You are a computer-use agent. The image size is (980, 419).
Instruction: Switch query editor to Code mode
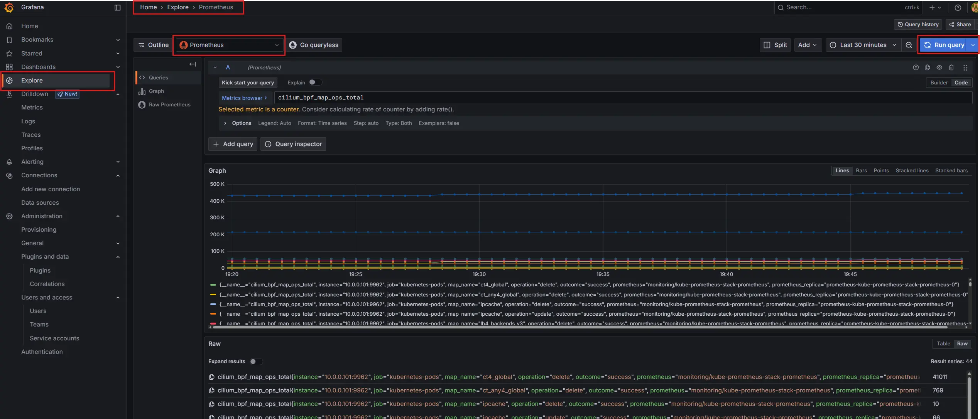pyautogui.click(x=961, y=83)
